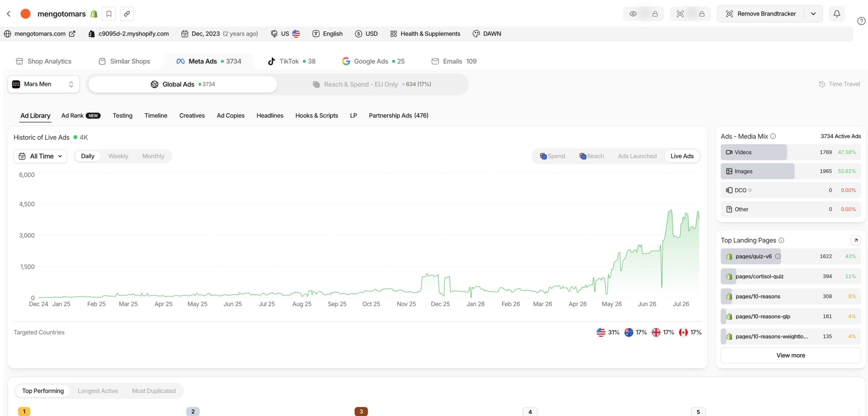Select Reach & Spend - EU Only segment
The width and height of the screenshot is (868, 416).
pyautogui.click(x=372, y=84)
